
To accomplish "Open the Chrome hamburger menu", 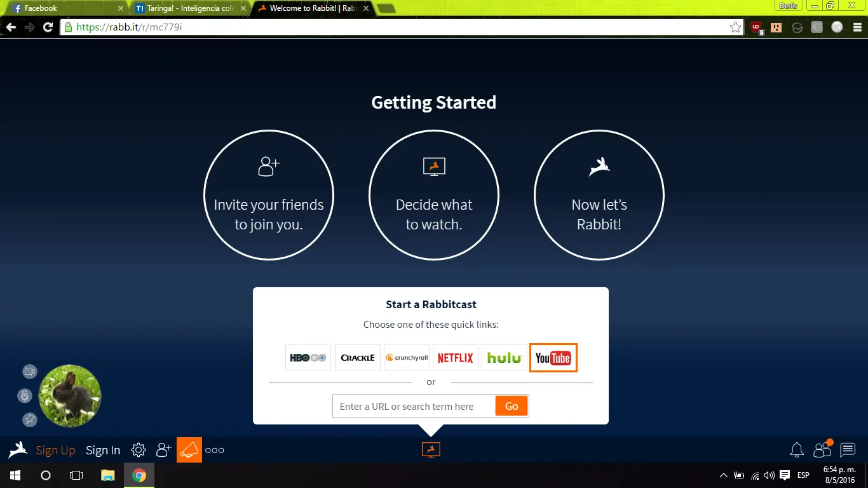I will point(857,27).
